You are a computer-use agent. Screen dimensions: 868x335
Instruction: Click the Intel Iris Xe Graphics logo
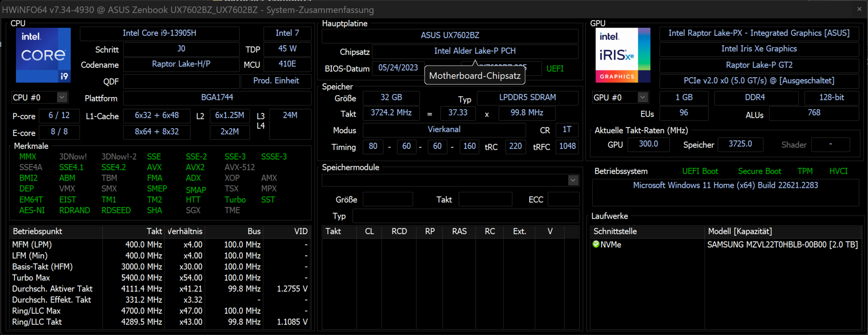point(623,55)
